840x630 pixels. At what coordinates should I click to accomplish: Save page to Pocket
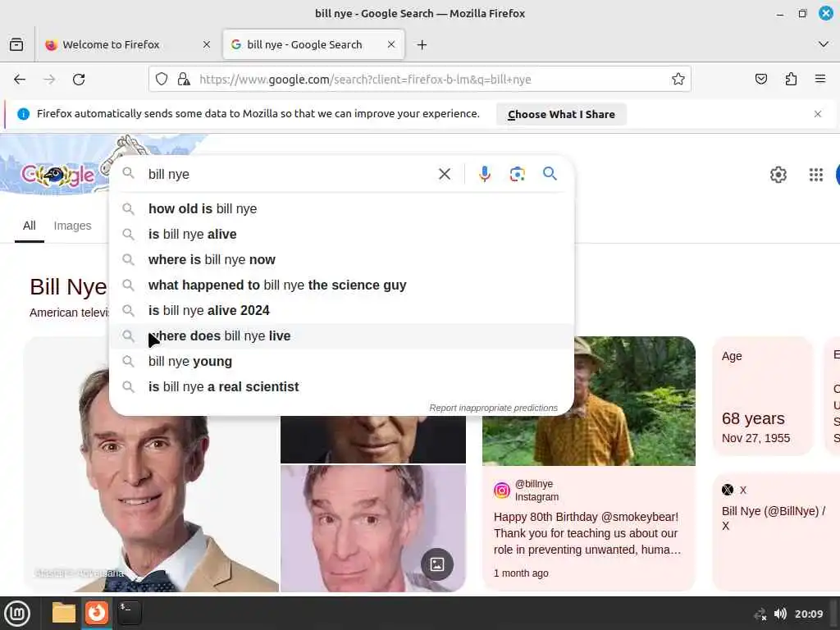[760, 80]
